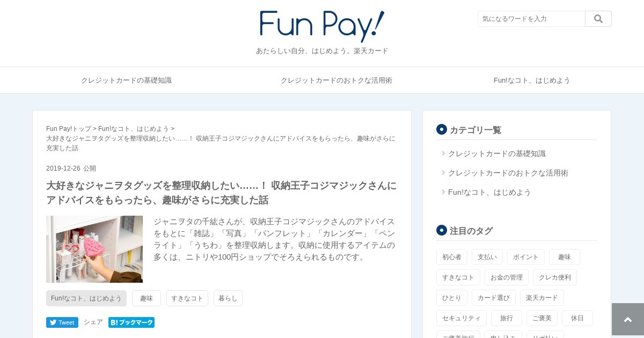Select the 支払い tag in sidebar
The width and height of the screenshot is (644, 338).
[487, 257]
